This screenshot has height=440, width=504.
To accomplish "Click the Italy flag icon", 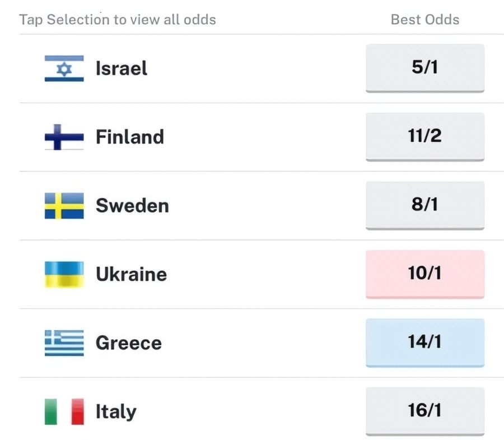I will (x=64, y=411).
